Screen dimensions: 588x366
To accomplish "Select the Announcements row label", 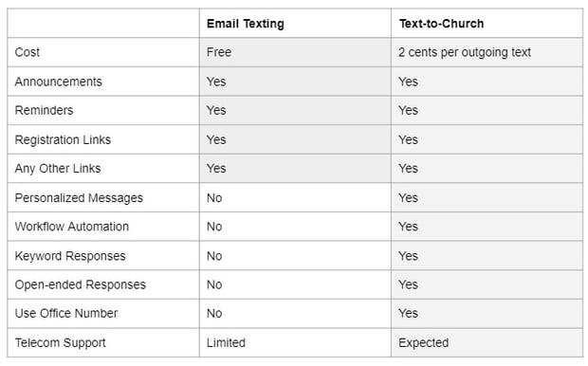I will pyautogui.click(x=58, y=82).
